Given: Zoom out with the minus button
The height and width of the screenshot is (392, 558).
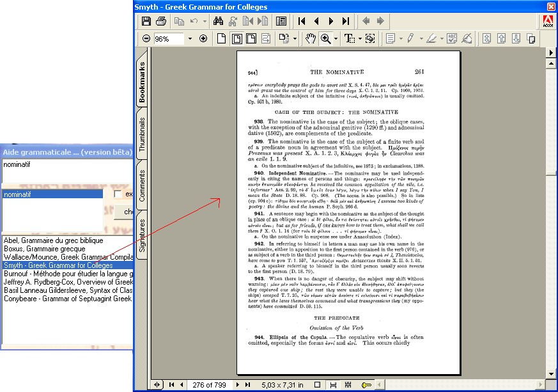Looking at the screenshot, I should 146,38.
